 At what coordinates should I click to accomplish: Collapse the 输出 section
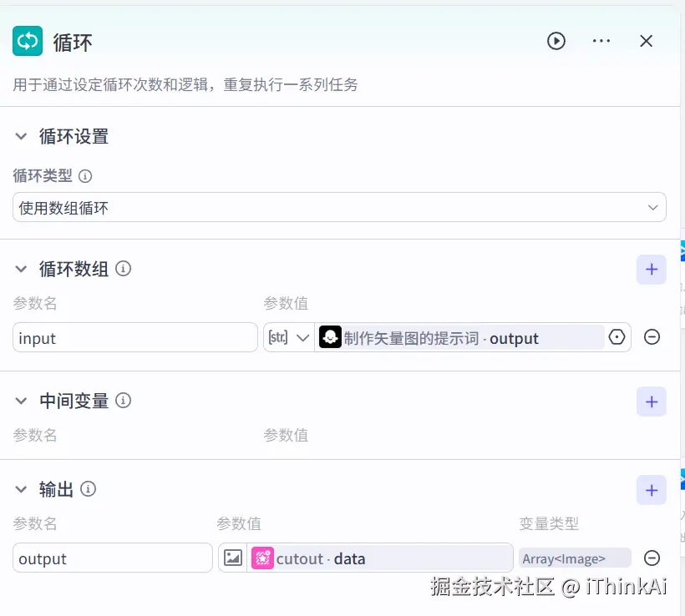tap(21, 490)
